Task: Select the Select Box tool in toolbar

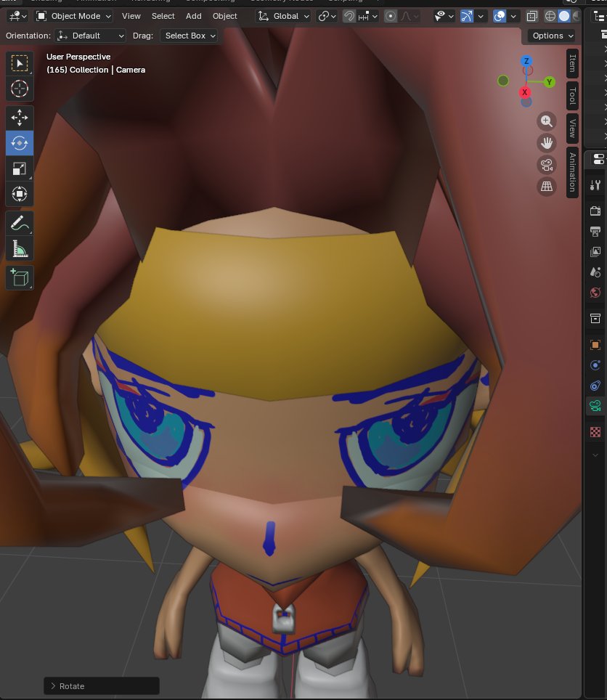Action: point(19,63)
